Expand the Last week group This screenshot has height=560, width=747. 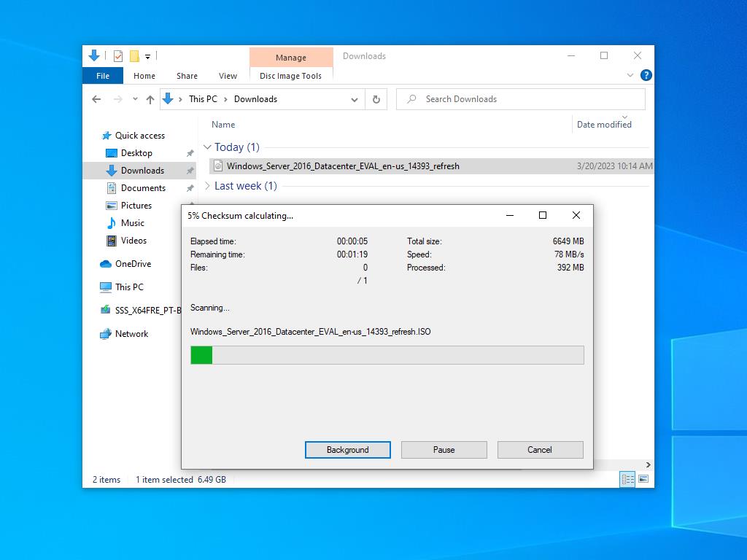[x=207, y=186]
